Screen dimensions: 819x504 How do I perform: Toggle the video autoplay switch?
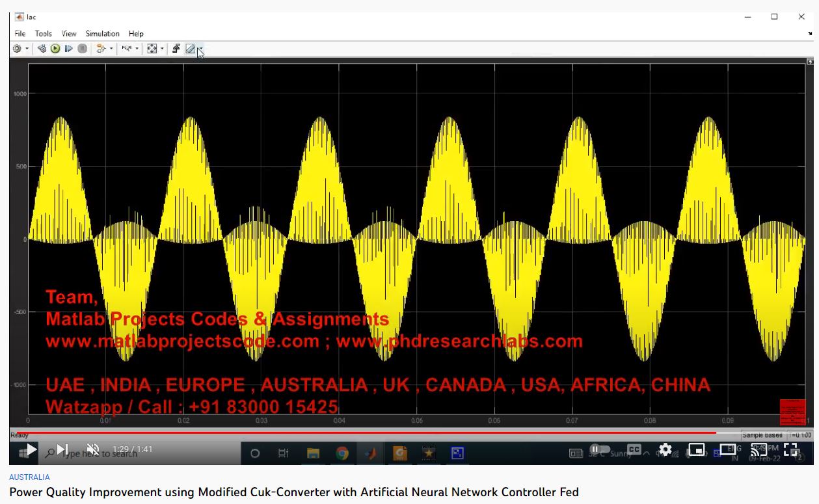[600, 449]
